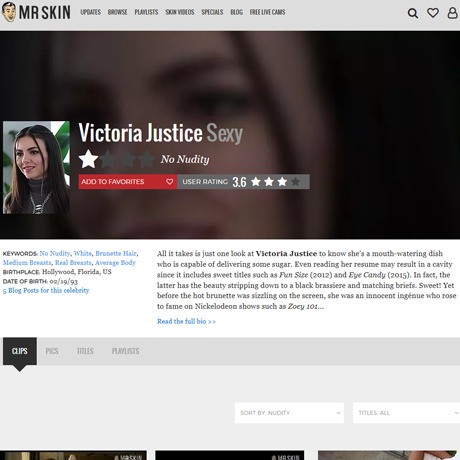The image size is (460, 460).
Task: Switch to the Pics tab
Action: point(52,351)
